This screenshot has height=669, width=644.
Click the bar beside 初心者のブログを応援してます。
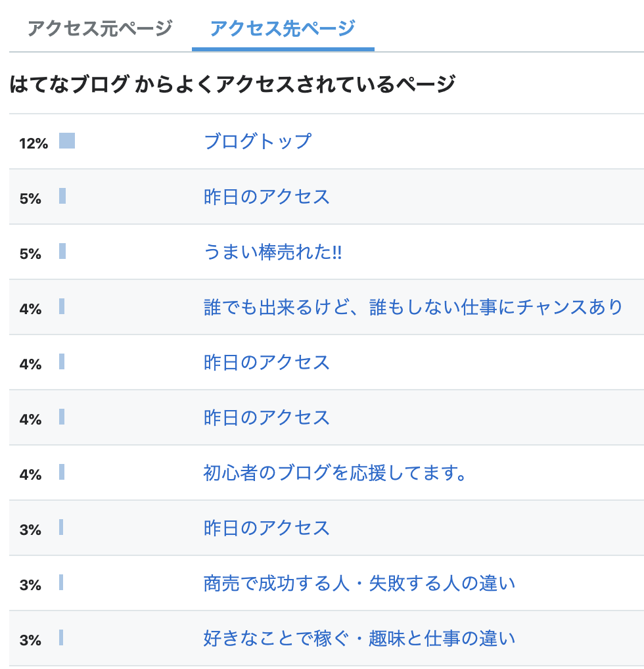(62, 473)
